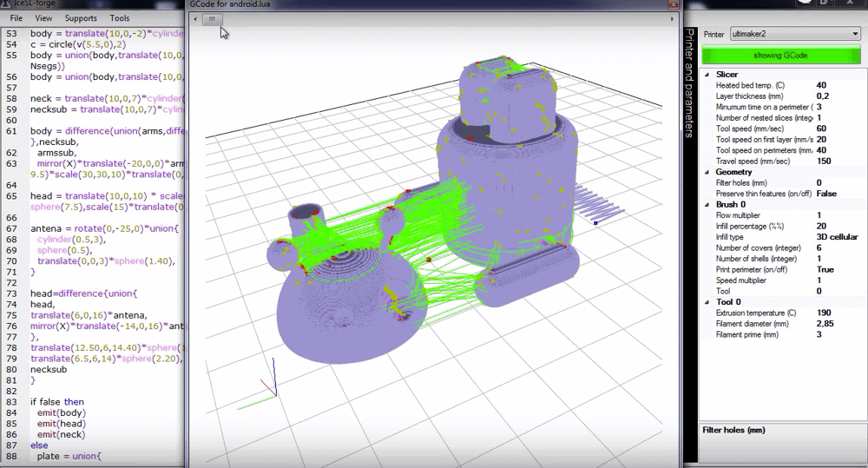This screenshot has width=868, height=468.
Task: Click the right arrow of the GCode slider
Action: (x=672, y=18)
